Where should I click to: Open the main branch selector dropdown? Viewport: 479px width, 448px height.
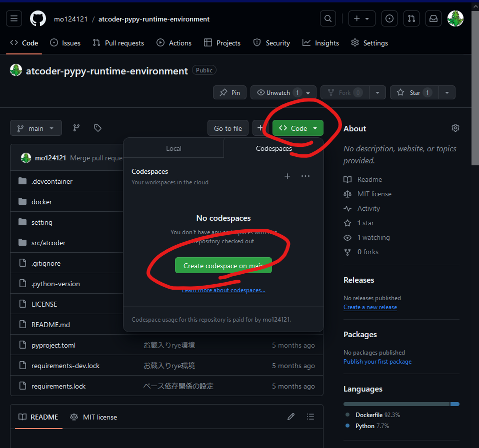click(x=35, y=128)
